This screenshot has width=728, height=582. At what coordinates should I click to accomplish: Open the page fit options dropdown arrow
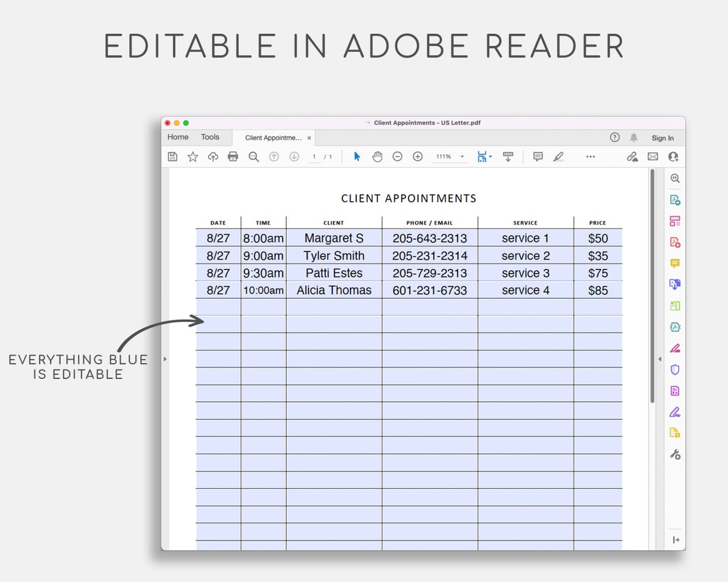490,156
